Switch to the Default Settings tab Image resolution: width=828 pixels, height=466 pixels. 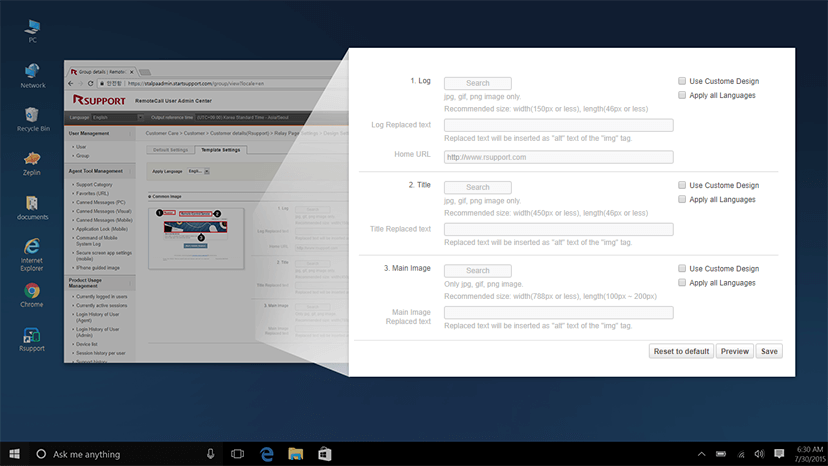click(x=171, y=150)
